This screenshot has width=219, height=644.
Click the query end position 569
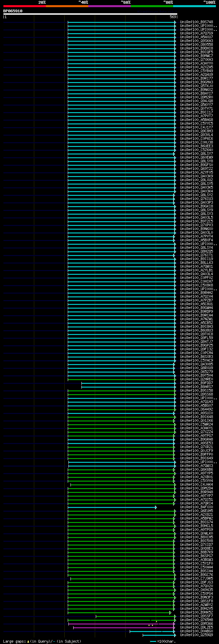tap(173, 17)
